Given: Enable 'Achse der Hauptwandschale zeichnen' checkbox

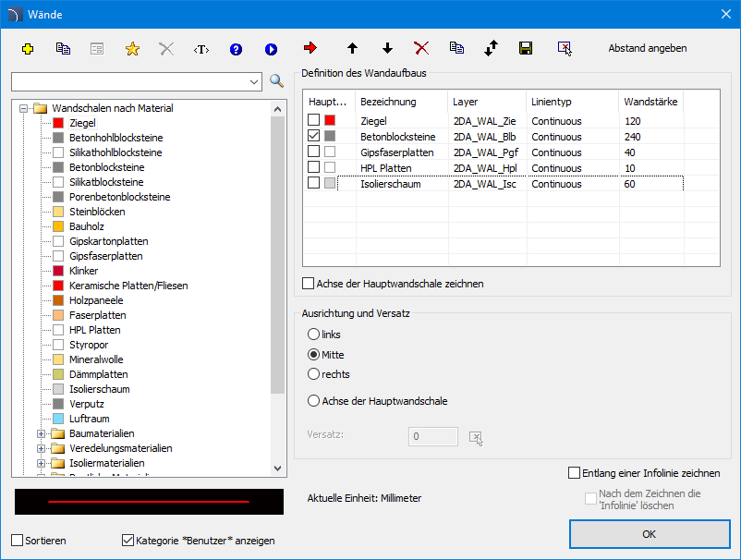Looking at the screenshot, I should coord(310,284).
